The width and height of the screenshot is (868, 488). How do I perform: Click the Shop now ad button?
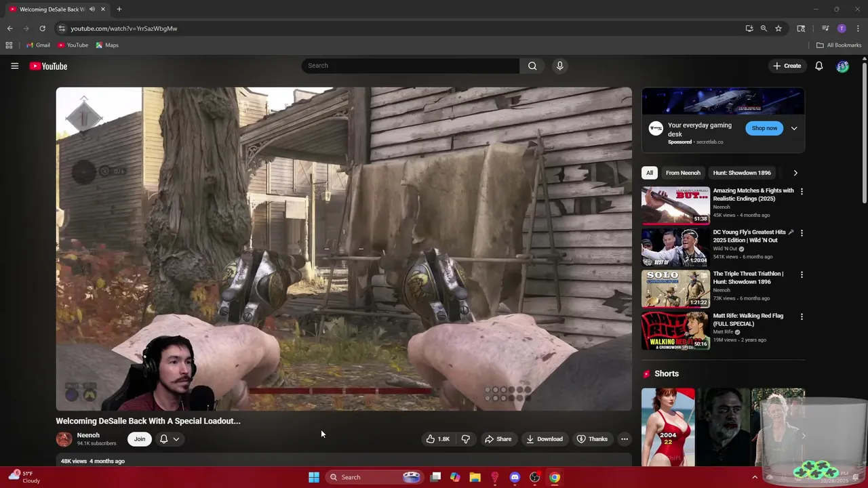click(x=764, y=128)
